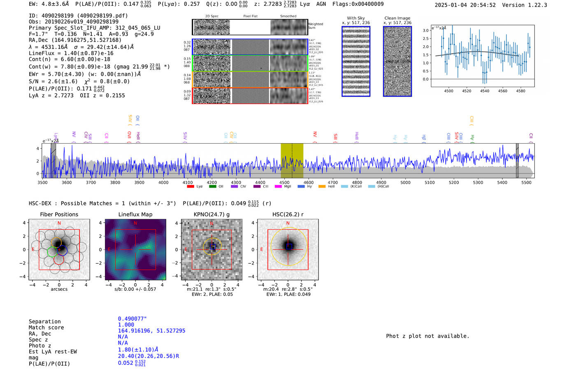Click the red Lyα legend swatch
The height and width of the screenshot is (392, 576).
[190, 187]
